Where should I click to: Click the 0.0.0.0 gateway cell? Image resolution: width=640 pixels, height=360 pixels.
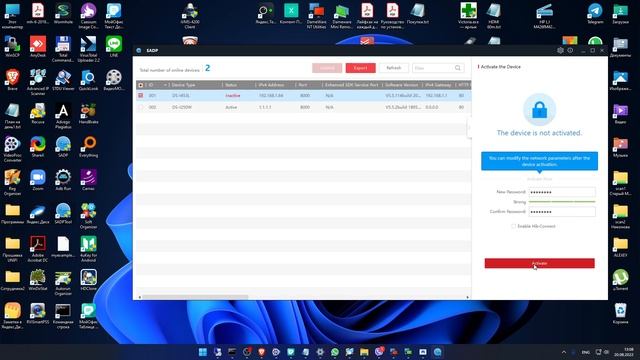[x=432, y=107]
